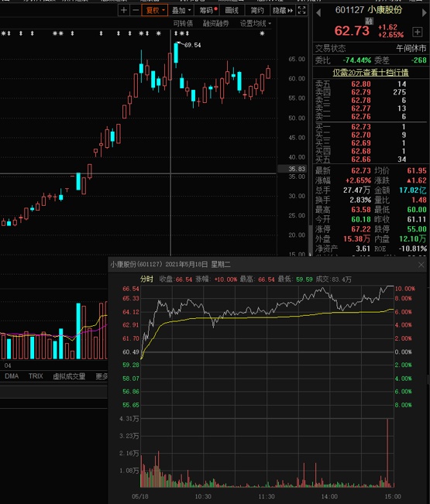Screen dimensions: 430x504
Task: Open the 复权 adjustment dropdown
Action: point(155,10)
